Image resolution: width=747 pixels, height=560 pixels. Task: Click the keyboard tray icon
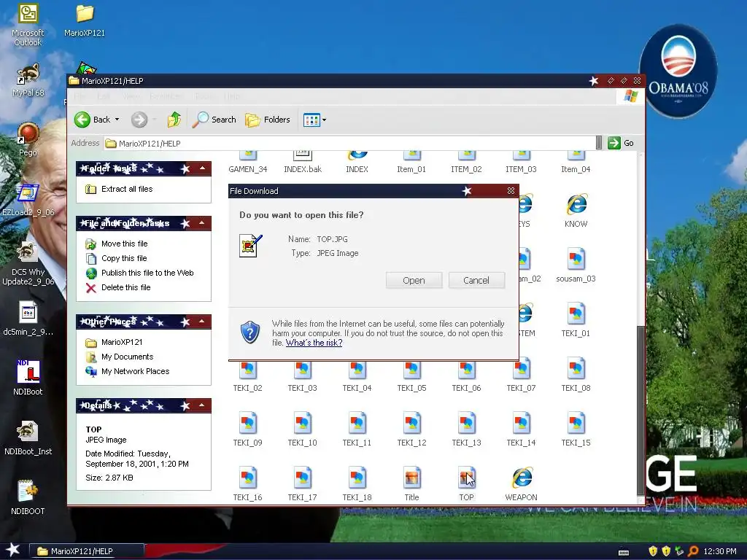pos(623,553)
